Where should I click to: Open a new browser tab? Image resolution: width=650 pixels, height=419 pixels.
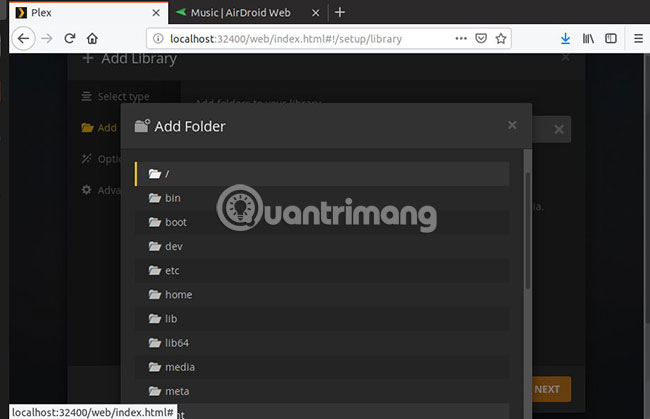point(340,12)
